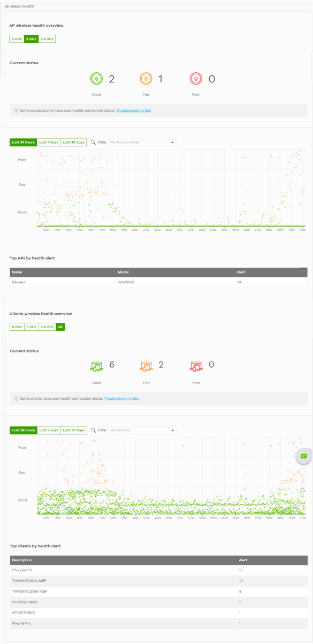Click the 12:00 marker on the AP chart timeline

(46, 230)
